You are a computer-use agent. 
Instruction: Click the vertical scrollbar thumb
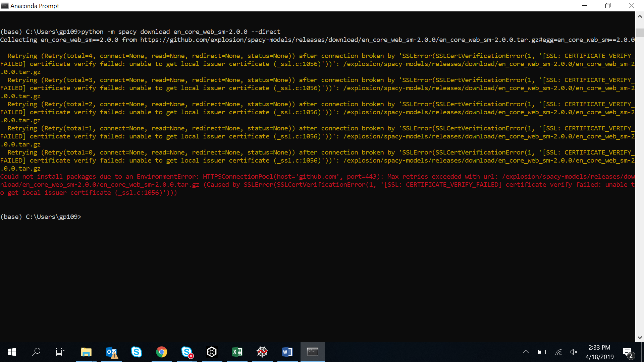coord(640,33)
